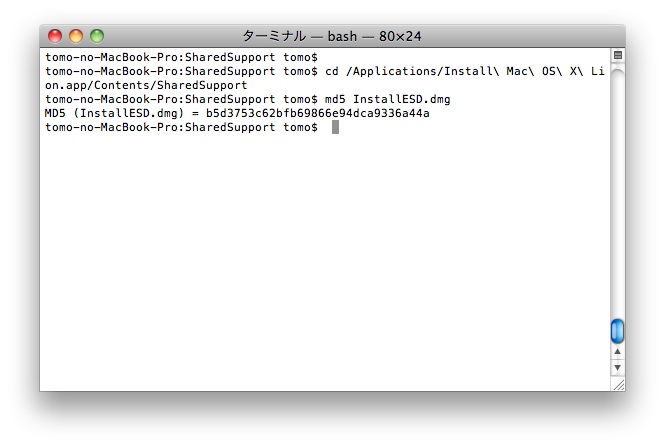Click the MD5 hash value b5d3753c62bf…

(x=318, y=113)
